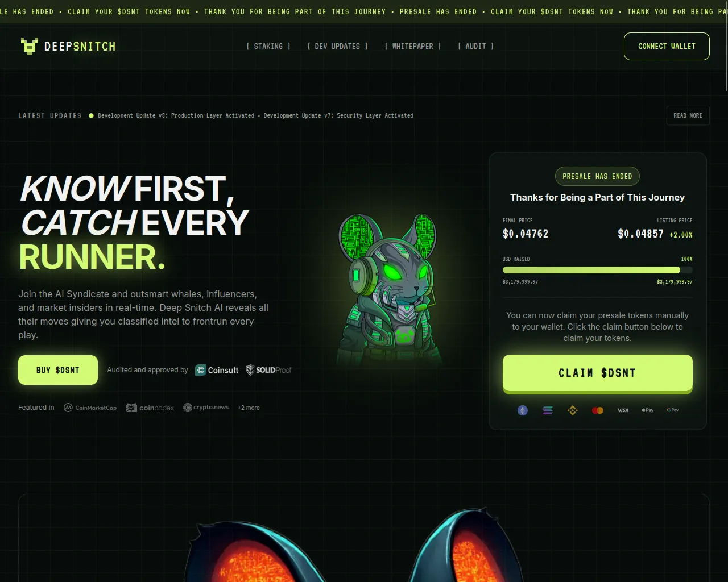The height and width of the screenshot is (582, 728).
Task: Open the Staking menu item
Action: tap(268, 46)
